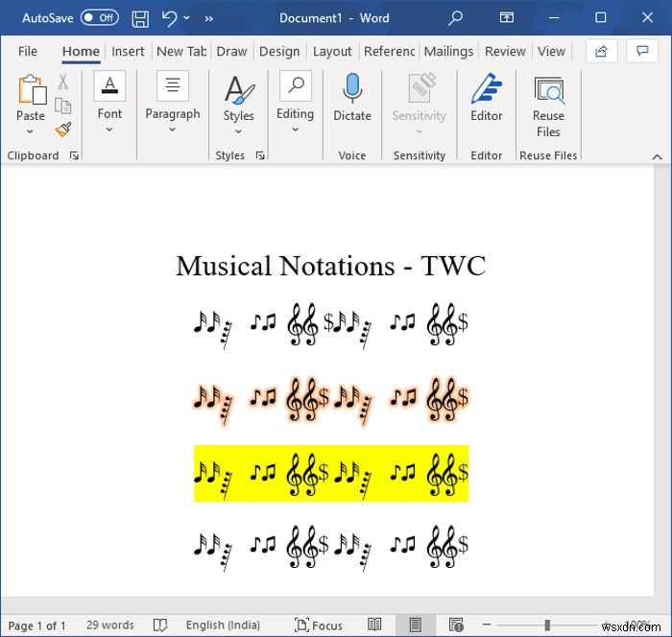Switch to the View tab
Screen dimensions: 672x637
click(552, 52)
